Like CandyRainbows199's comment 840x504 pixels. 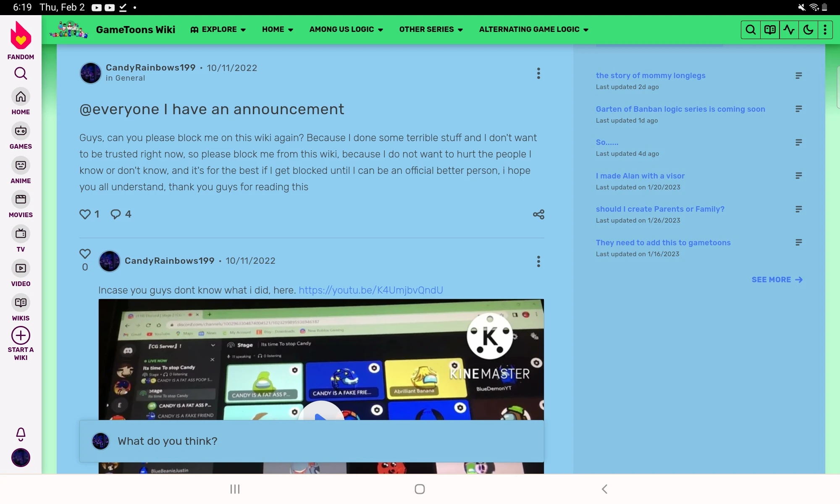click(85, 254)
